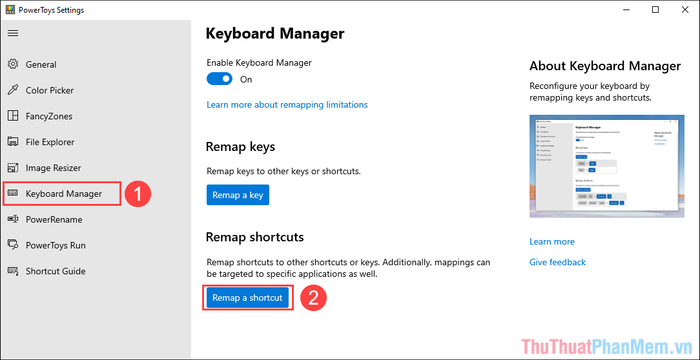Screen dimensions: 700x360
Task: Disable the Enable Keyboard Manager toggle
Action: pos(220,79)
